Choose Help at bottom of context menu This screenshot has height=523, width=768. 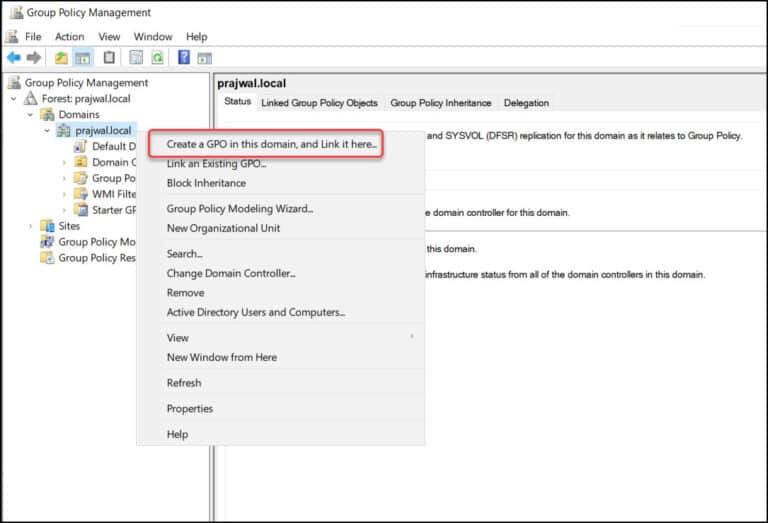point(177,434)
